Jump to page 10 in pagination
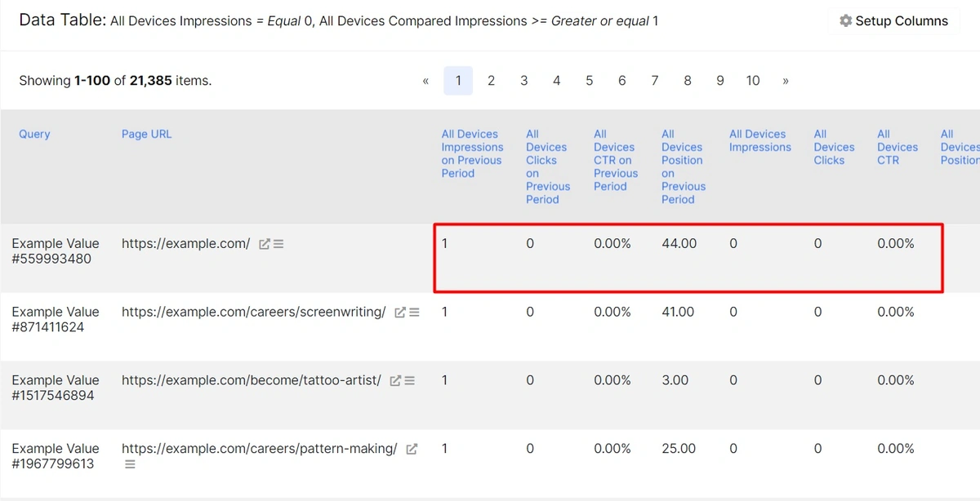This screenshot has width=980, height=501. point(752,81)
